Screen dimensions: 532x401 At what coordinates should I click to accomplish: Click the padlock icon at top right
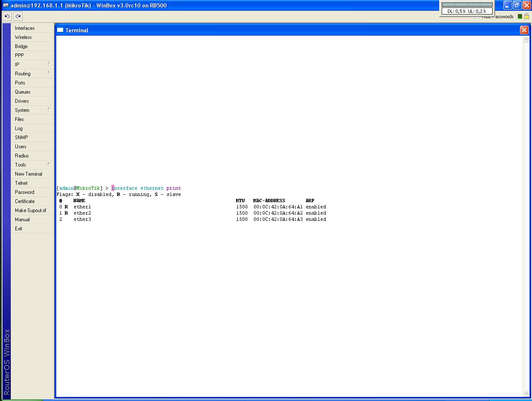[527, 17]
